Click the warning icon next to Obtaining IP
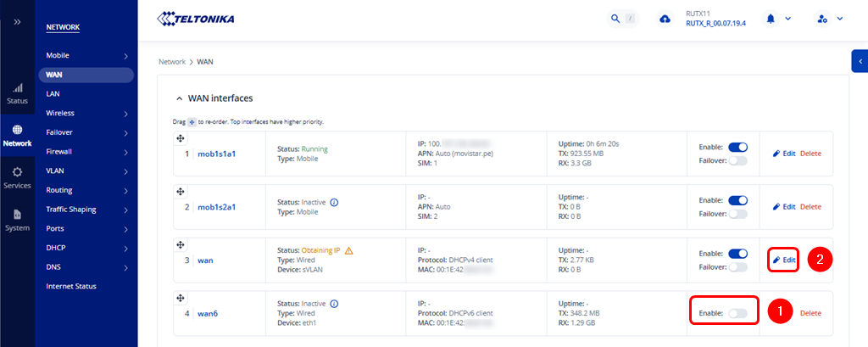 (348, 250)
